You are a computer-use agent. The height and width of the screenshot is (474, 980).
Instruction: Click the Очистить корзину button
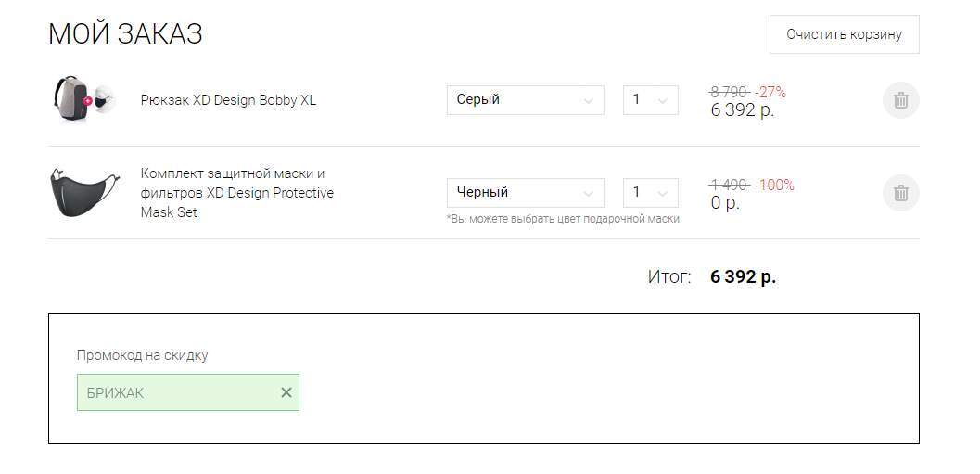[844, 34]
